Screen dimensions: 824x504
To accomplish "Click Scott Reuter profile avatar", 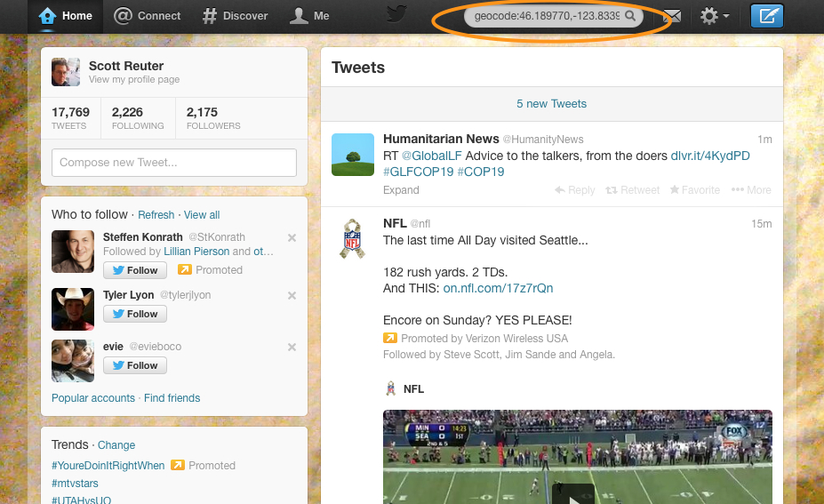I will pos(66,72).
